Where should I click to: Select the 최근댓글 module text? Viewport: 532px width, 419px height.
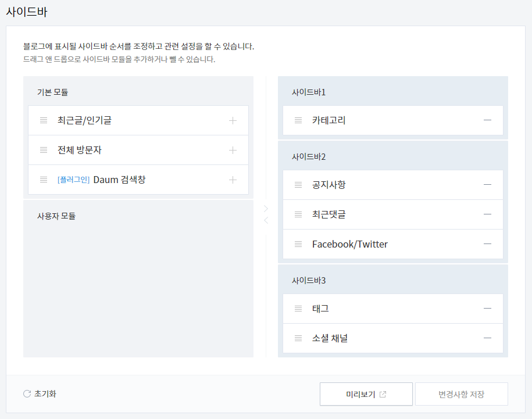(x=329, y=214)
